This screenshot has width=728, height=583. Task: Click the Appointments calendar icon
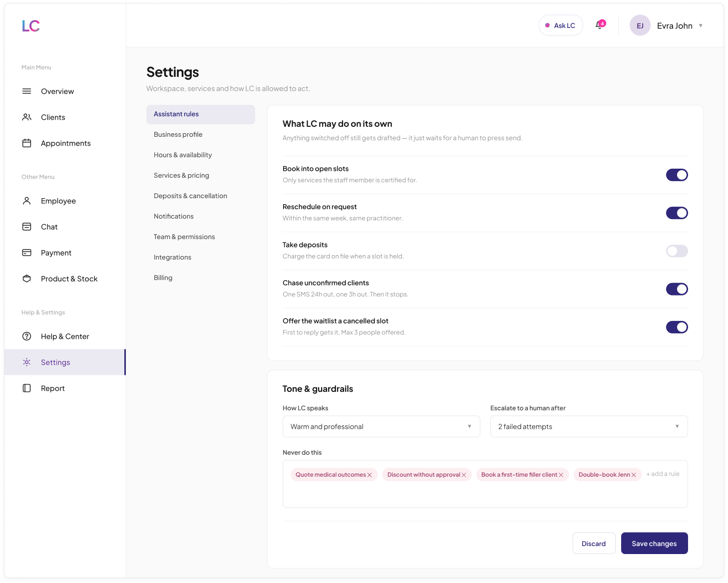[x=27, y=143]
